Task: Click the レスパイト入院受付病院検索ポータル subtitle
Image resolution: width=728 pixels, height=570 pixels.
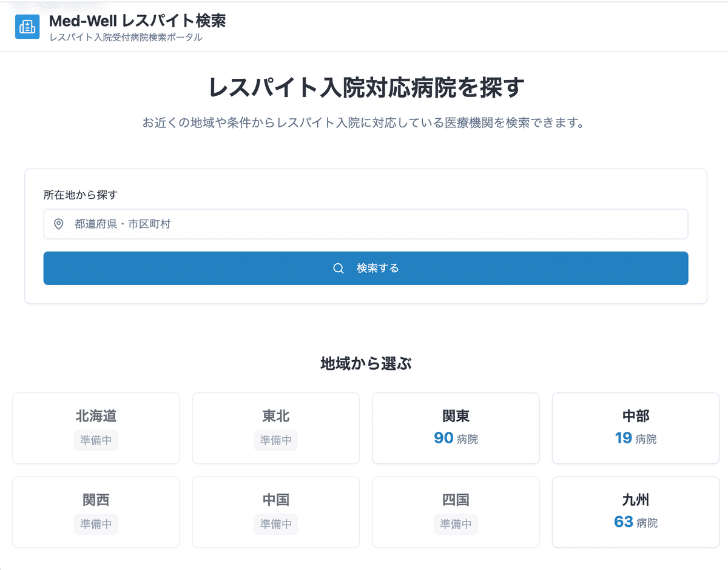Action: [126, 38]
